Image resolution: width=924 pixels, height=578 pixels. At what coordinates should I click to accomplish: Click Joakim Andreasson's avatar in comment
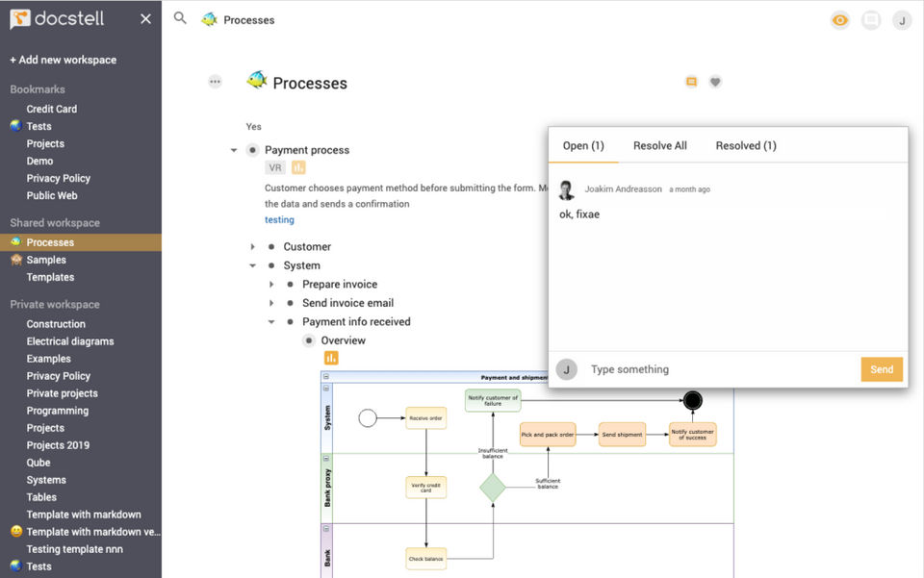[566, 189]
